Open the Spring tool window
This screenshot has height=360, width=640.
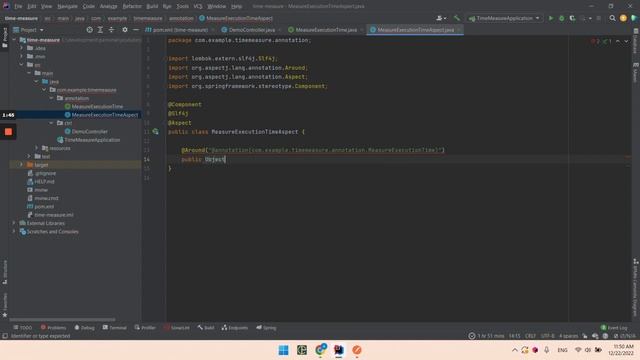coord(266,327)
